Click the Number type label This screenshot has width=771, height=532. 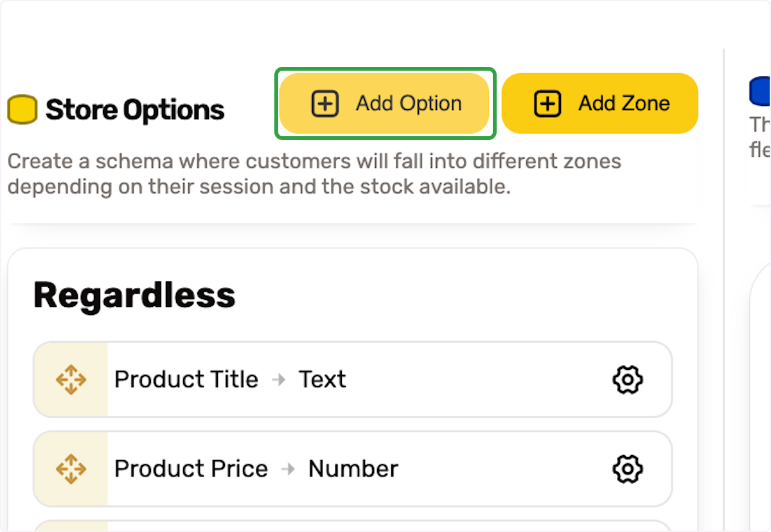(x=353, y=469)
